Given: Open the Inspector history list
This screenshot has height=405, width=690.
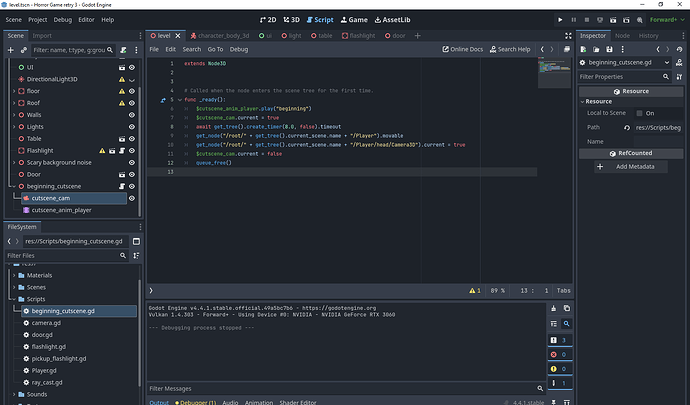Looking at the screenshot, I should (679, 49).
